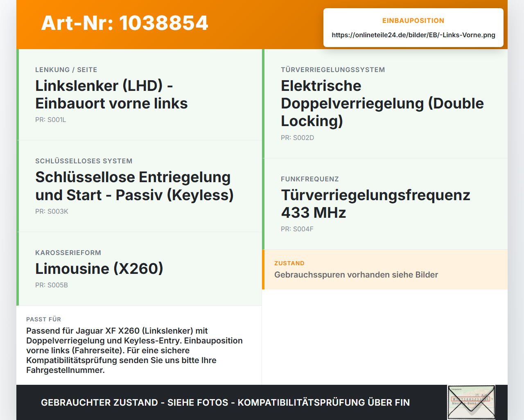Select the Elektrische Doppelverriegelung card
524x420 pixels.
(x=385, y=104)
